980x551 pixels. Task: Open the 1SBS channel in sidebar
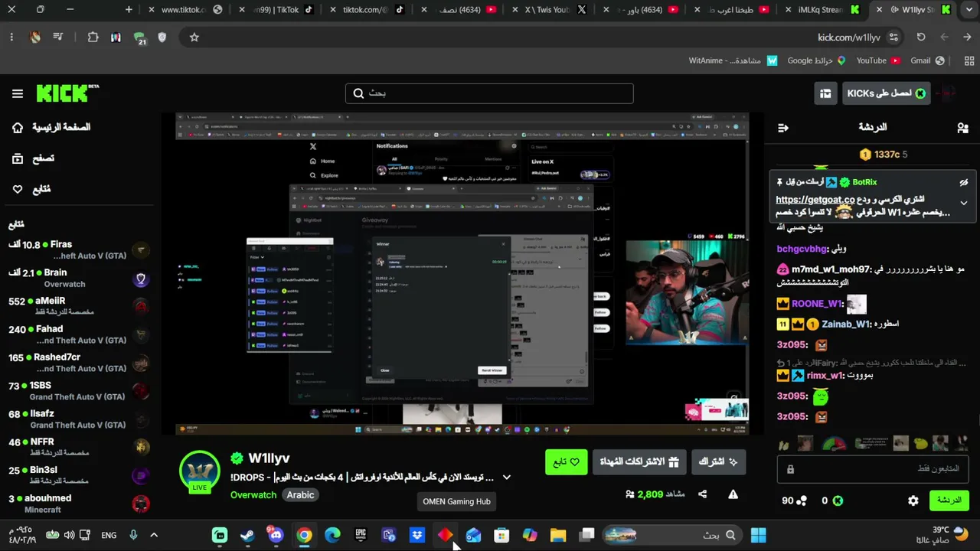(79, 391)
